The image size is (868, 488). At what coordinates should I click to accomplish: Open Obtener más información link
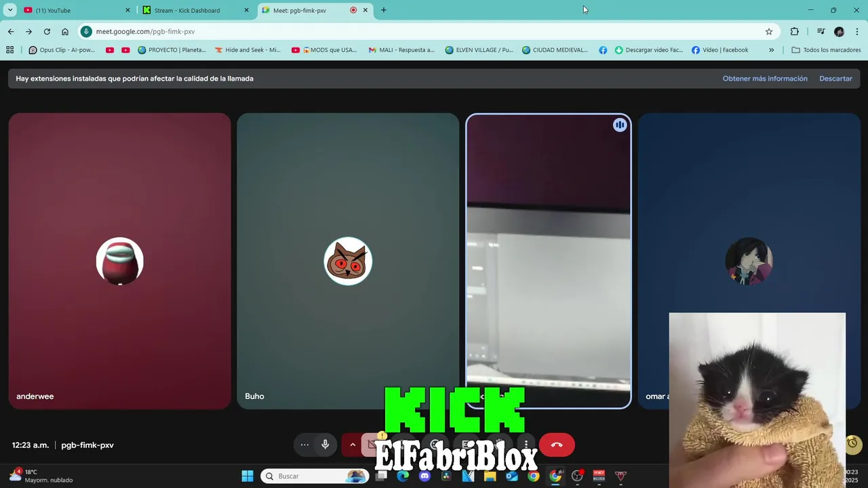coord(765,79)
